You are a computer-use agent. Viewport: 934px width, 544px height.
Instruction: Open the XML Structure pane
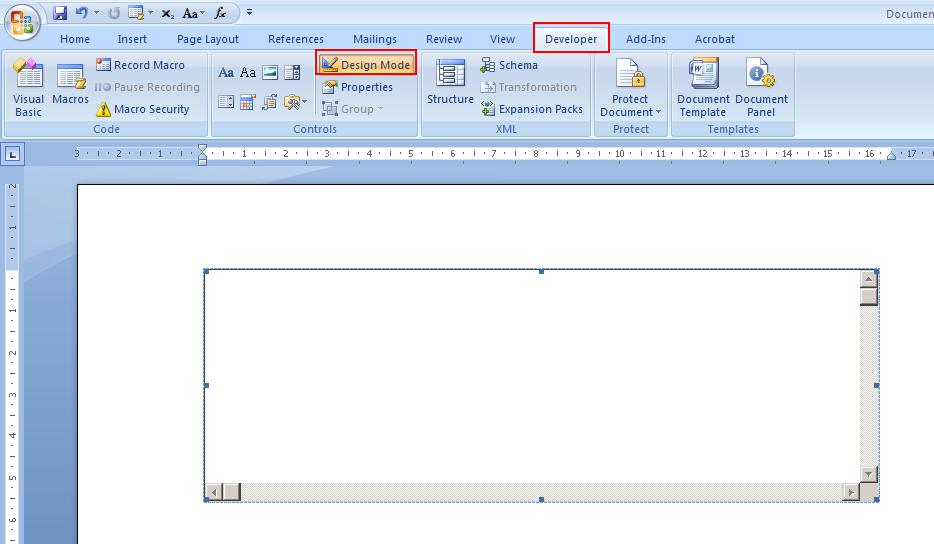[x=450, y=82]
